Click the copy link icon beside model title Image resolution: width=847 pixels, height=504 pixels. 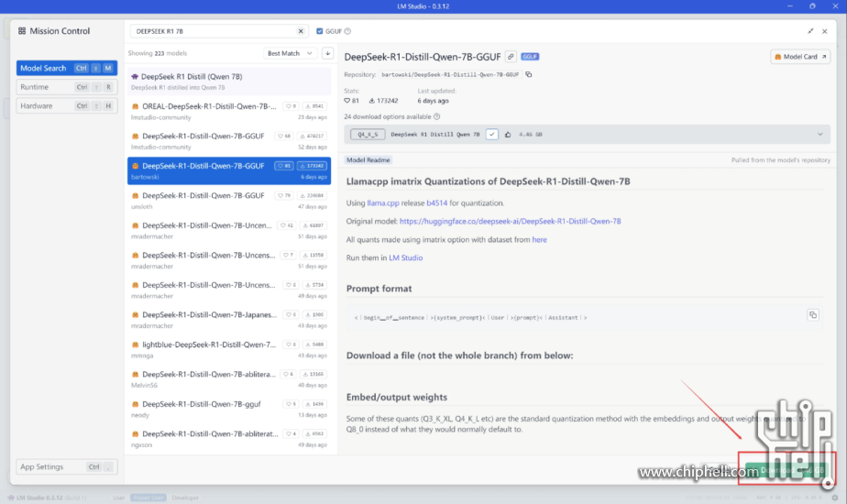point(511,57)
